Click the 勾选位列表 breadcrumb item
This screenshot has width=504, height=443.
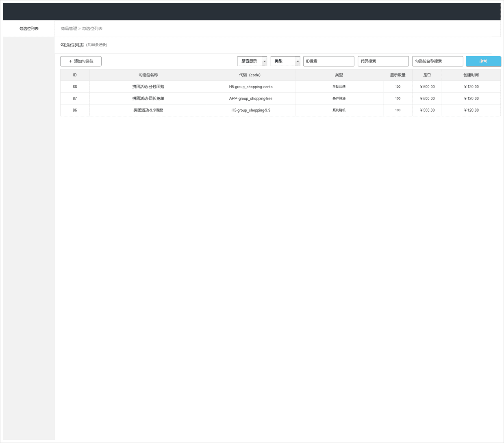click(92, 28)
